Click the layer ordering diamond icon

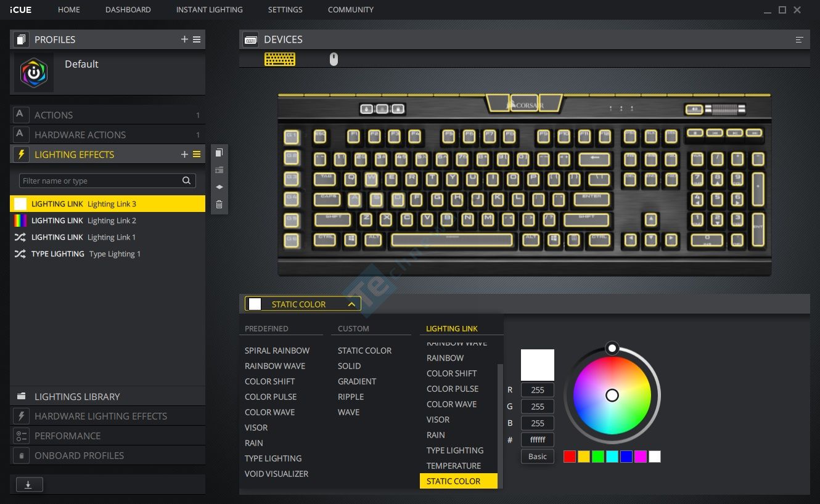coord(219,187)
